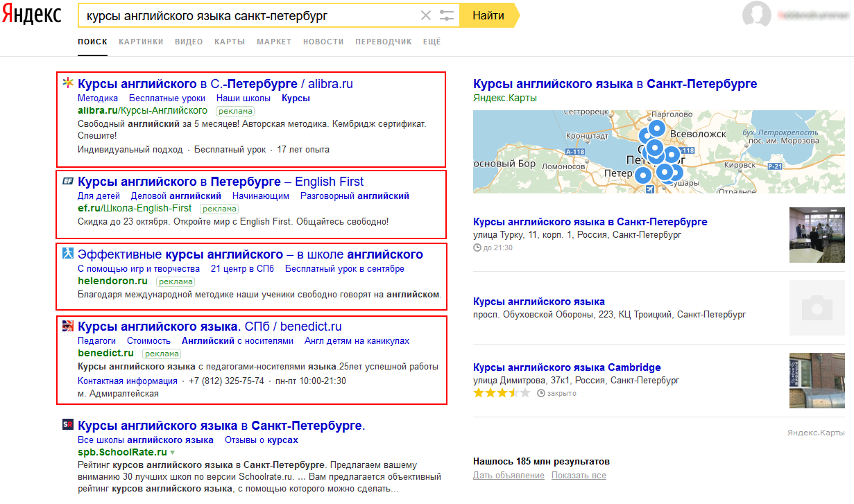Open advanced search settings sliders icon
This screenshot has height=504, width=854.
(447, 15)
